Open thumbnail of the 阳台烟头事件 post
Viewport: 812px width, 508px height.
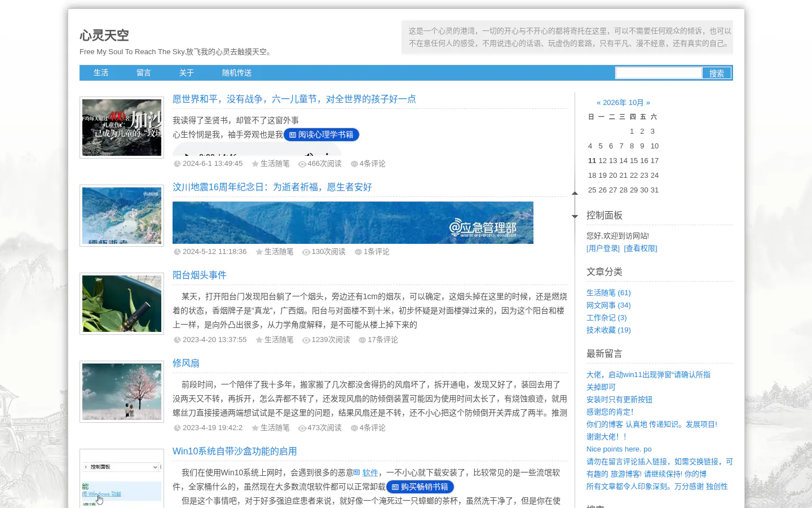(122, 304)
